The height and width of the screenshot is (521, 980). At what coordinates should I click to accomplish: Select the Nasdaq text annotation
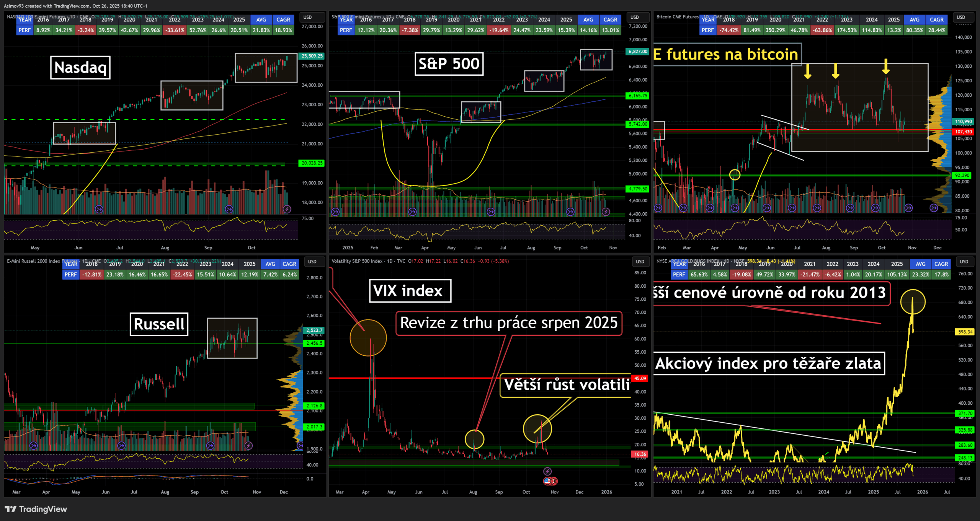tap(80, 68)
